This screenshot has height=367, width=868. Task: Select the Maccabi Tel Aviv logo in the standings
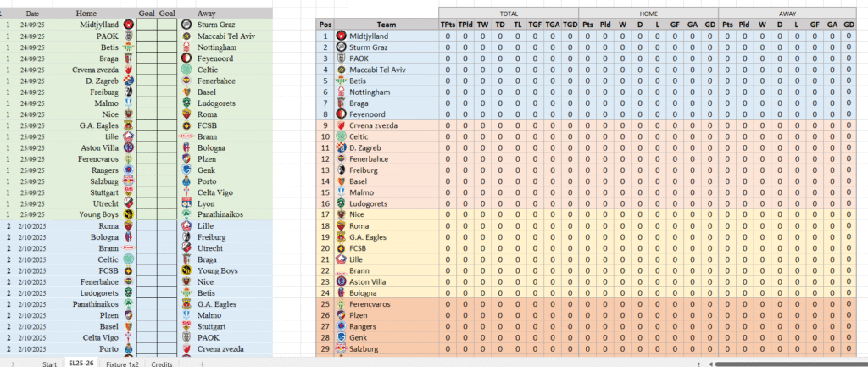click(341, 70)
